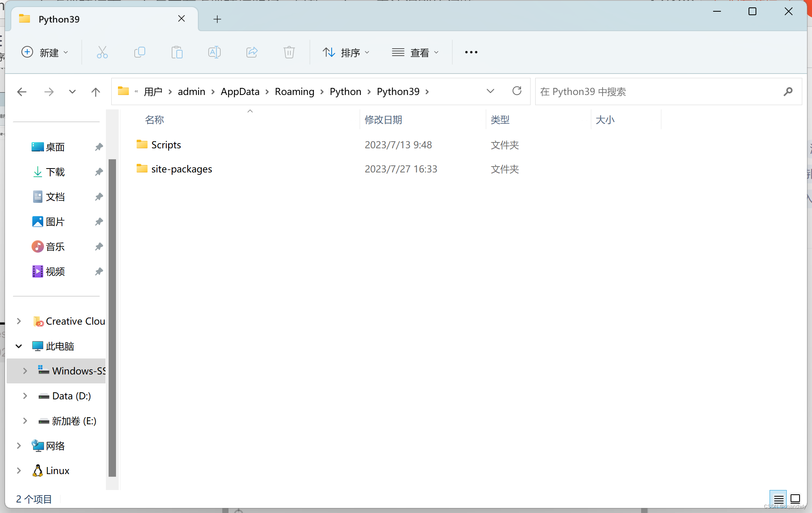Open 桌面 in quick access

tap(55, 147)
